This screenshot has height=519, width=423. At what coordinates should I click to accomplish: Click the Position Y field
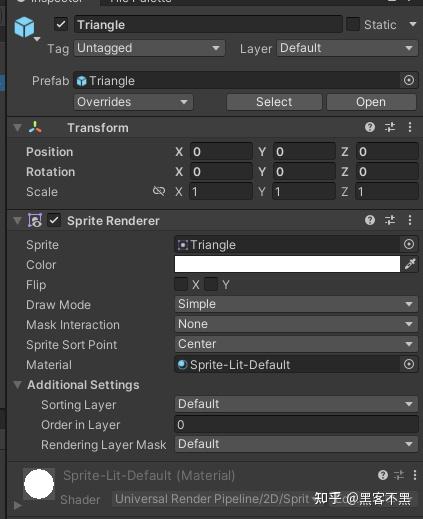(x=304, y=152)
